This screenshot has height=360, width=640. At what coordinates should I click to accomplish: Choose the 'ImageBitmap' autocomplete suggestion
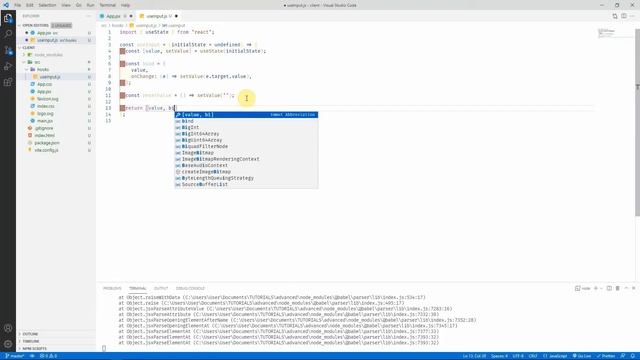pos(246,153)
